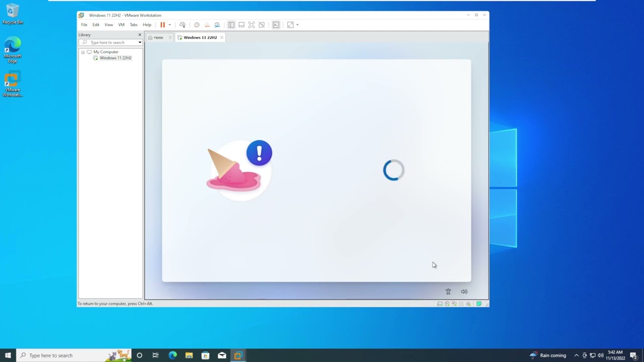Image resolution: width=644 pixels, height=362 pixels.
Task: Open the Help menu
Action: 147,25
